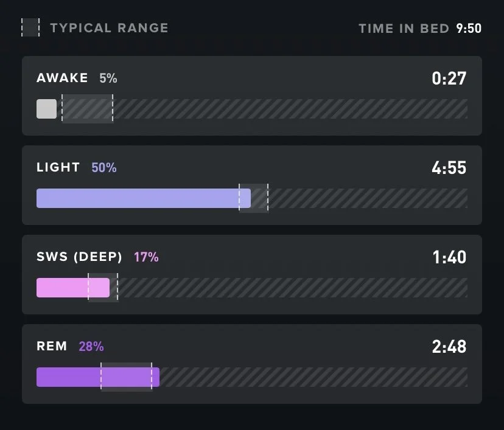Click the Awake typical range marker

[87, 109]
